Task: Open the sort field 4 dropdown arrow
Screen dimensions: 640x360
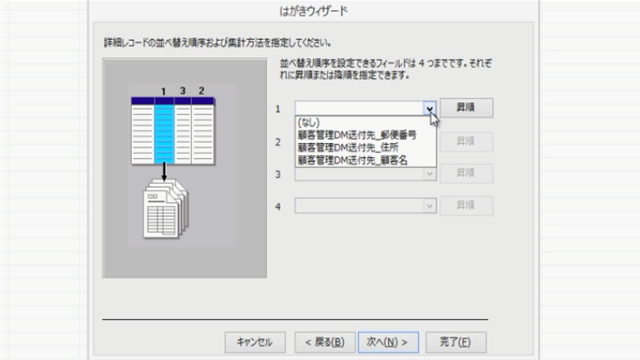Action: (429, 206)
